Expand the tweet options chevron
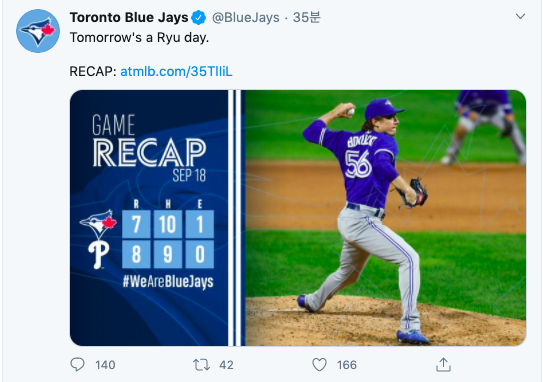This screenshot has width=543, height=382. click(x=520, y=16)
